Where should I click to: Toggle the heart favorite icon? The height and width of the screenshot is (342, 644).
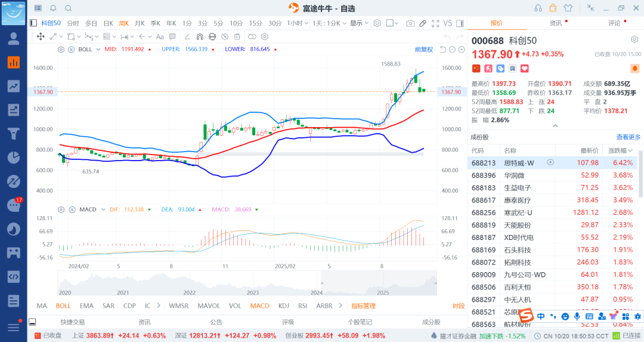[525, 68]
